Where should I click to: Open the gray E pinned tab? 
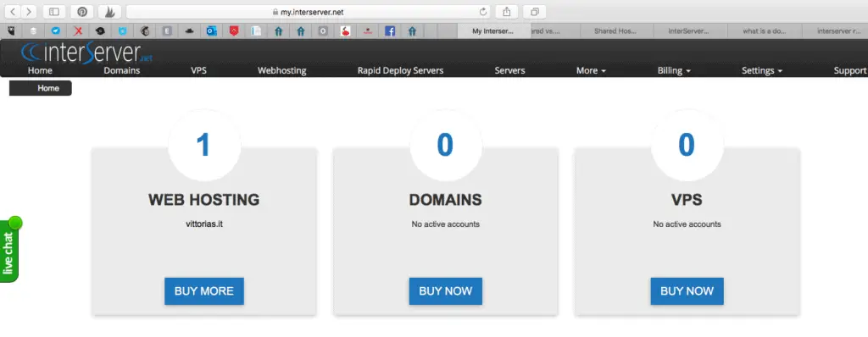(167, 31)
